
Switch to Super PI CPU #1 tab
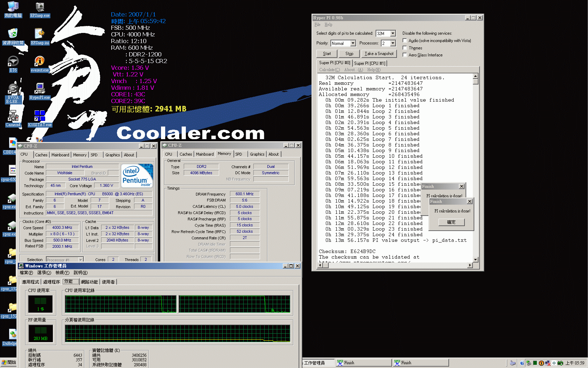pos(370,63)
